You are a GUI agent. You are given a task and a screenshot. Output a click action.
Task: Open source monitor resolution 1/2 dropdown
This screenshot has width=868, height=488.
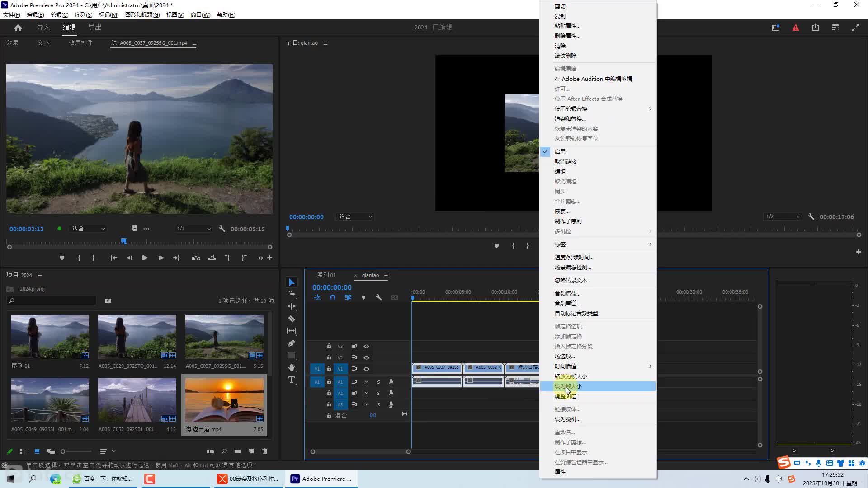click(193, 229)
